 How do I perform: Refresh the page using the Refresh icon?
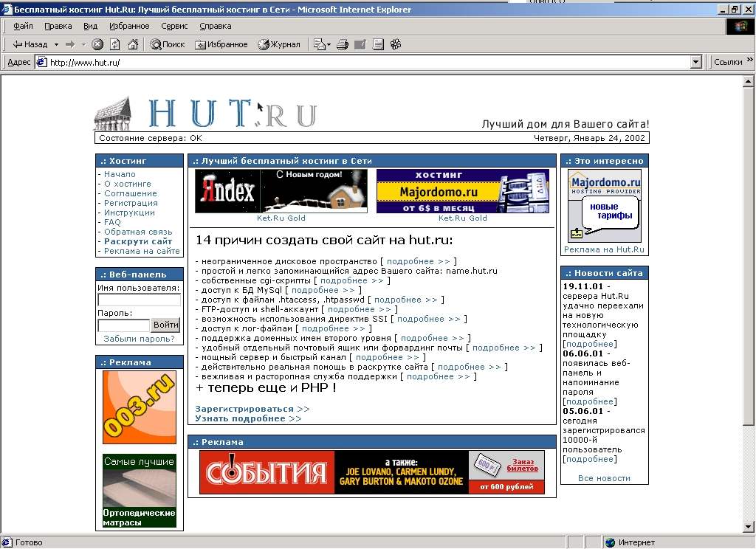[114, 44]
